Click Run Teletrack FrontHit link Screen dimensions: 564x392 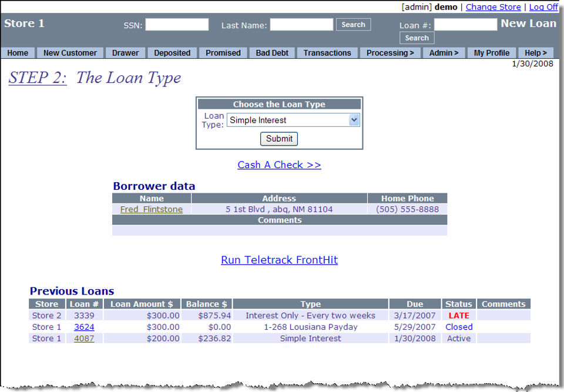click(x=280, y=260)
